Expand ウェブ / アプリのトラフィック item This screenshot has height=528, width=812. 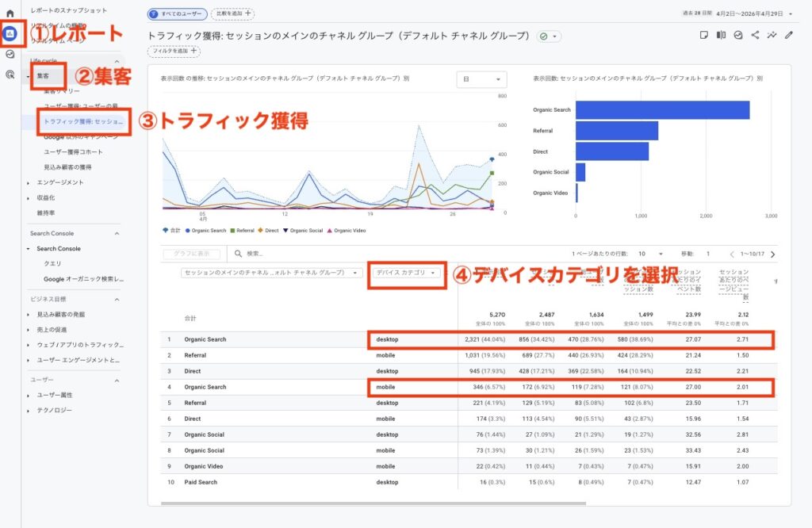click(x=28, y=345)
